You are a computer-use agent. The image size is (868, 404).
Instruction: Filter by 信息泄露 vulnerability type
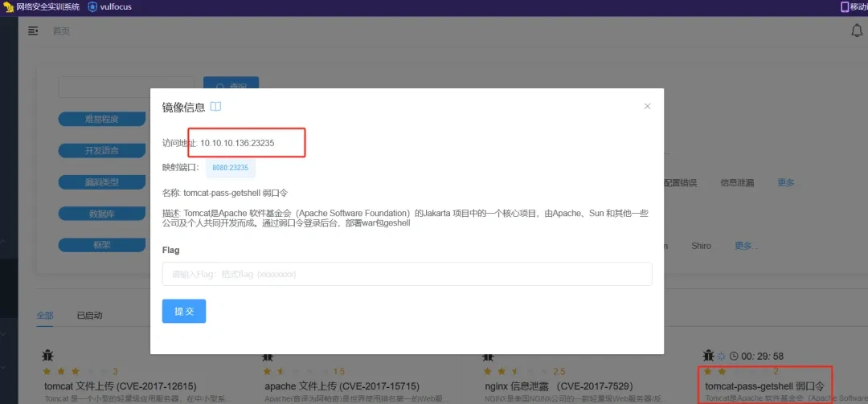(737, 182)
